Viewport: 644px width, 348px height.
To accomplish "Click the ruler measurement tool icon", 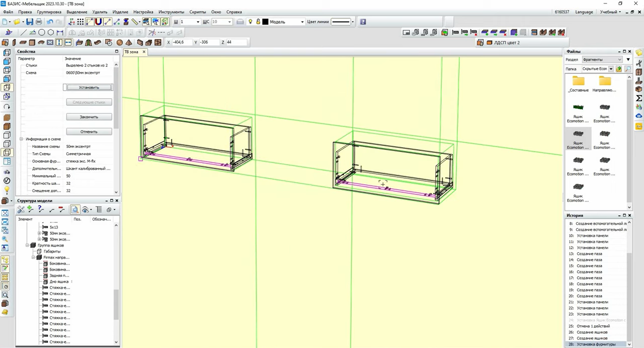I will coord(135,22).
